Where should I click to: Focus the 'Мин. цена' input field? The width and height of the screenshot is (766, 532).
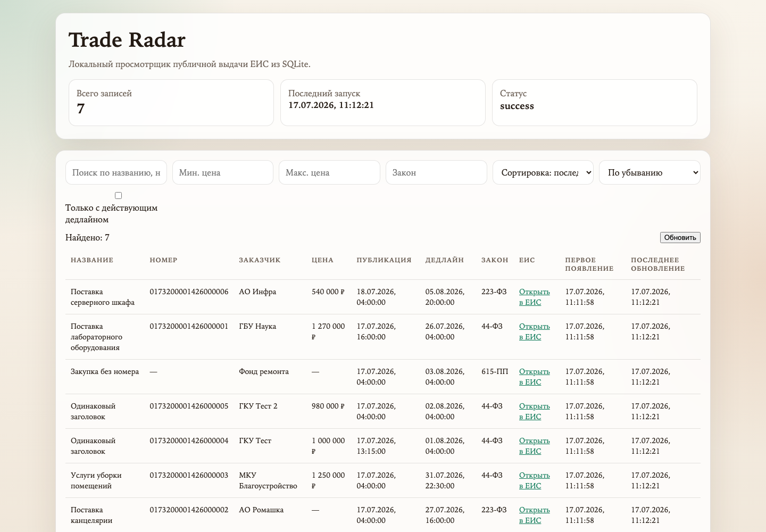(223, 172)
